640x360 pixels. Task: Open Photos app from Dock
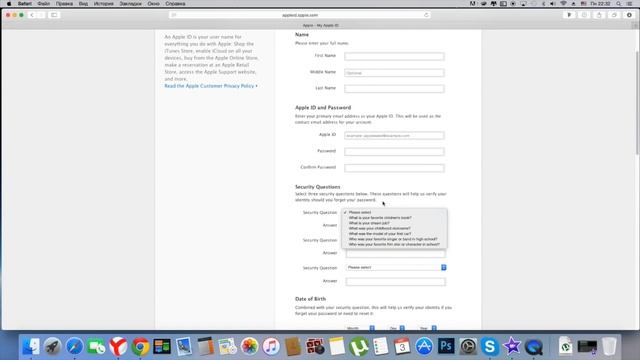point(249,347)
